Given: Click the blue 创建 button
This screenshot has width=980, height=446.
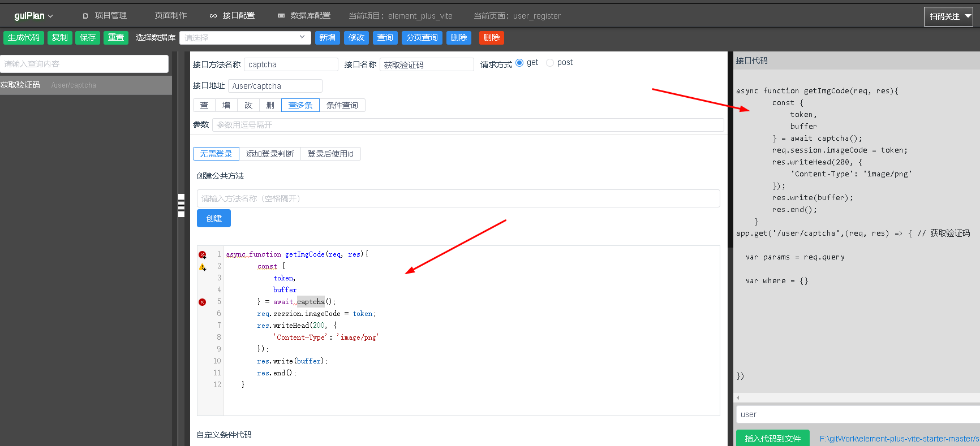Looking at the screenshot, I should 214,218.
